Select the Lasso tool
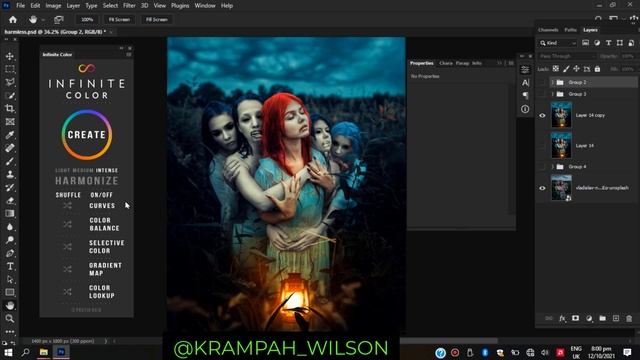 pyautogui.click(x=10, y=82)
